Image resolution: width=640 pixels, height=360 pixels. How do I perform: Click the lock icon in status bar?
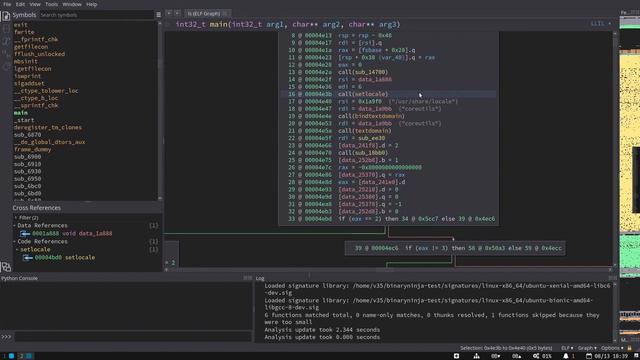(629, 348)
